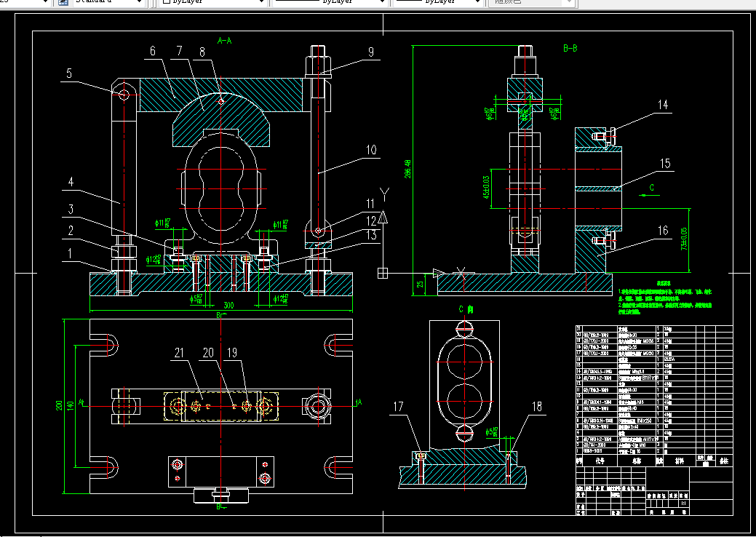The image size is (756, 537).
Task: Pick part balloon number 14
Action: tap(663, 105)
